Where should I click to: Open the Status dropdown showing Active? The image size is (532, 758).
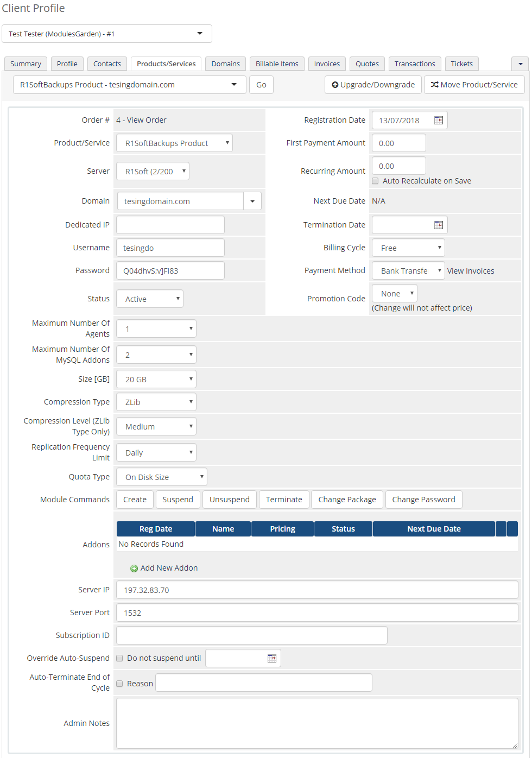click(150, 299)
